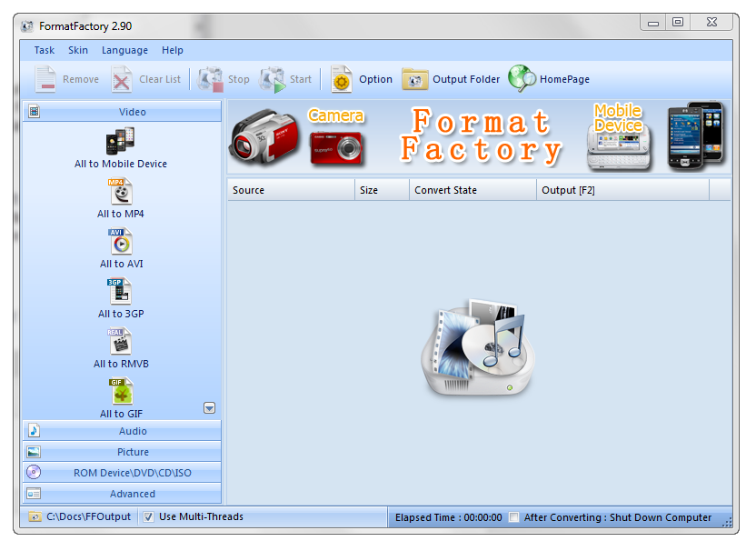Open the Skin menu

(x=78, y=50)
